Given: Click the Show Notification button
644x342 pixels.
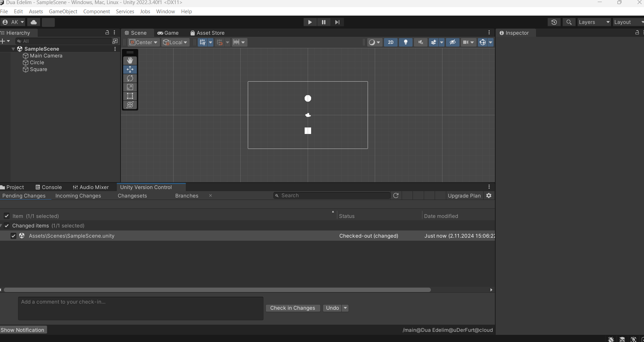Looking at the screenshot, I should tap(23, 330).
